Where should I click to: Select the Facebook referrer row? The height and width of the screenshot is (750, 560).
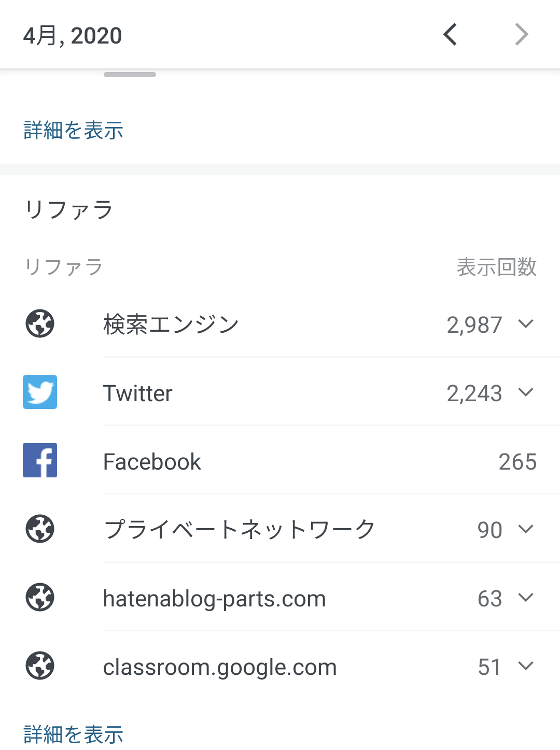point(280,460)
